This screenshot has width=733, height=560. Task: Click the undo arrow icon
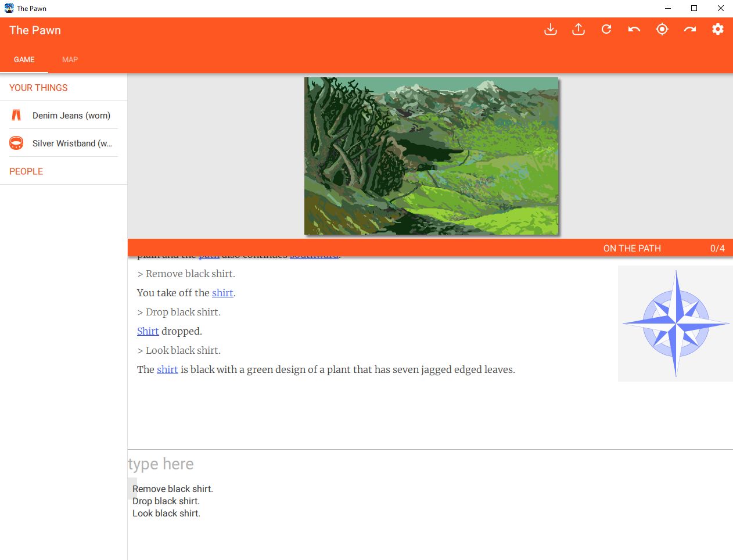tap(634, 30)
